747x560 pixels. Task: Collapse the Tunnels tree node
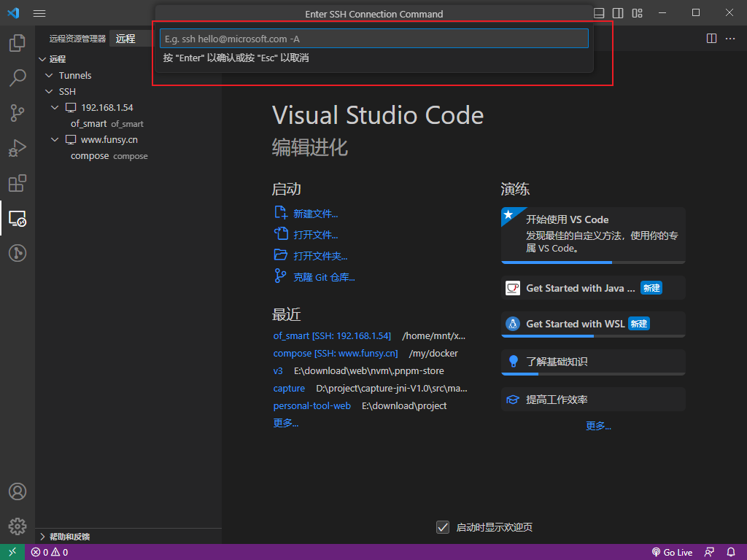[49, 75]
